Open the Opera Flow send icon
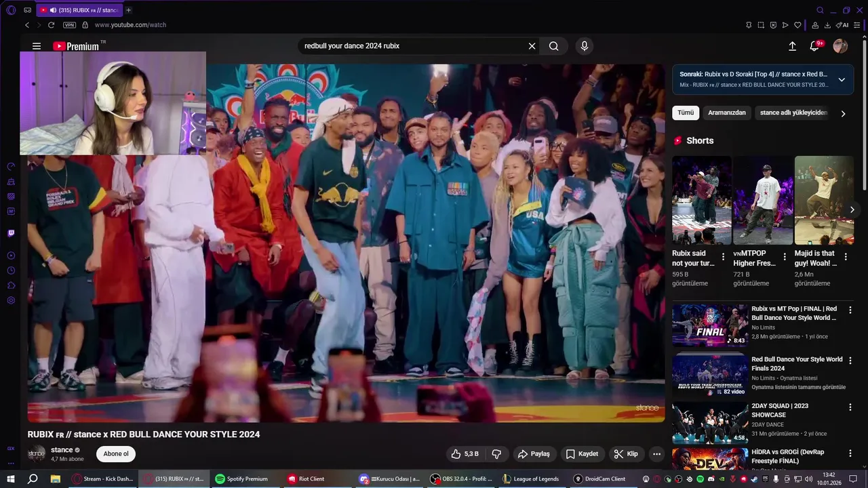This screenshot has height=488, width=868. click(785, 25)
